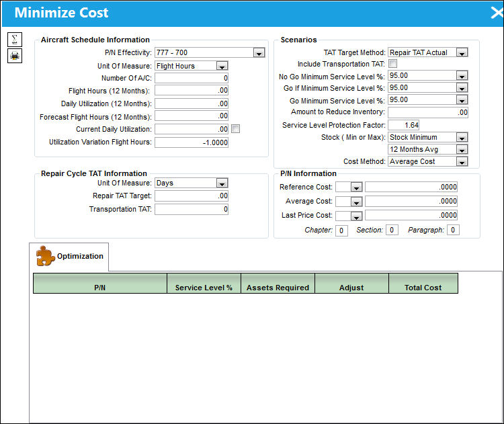504x424 pixels.
Task: Open Reference Cost currency dropdown
Action: pyautogui.click(x=356, y=187)
